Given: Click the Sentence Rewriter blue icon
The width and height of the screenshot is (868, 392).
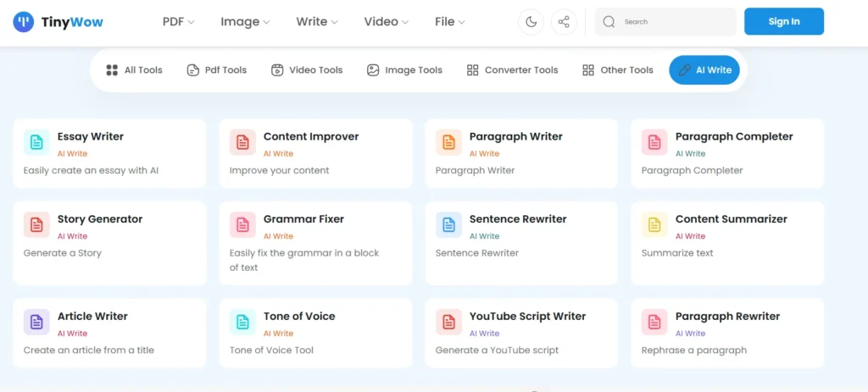Looking at the screenshot, I should click(x=448, y=225).
